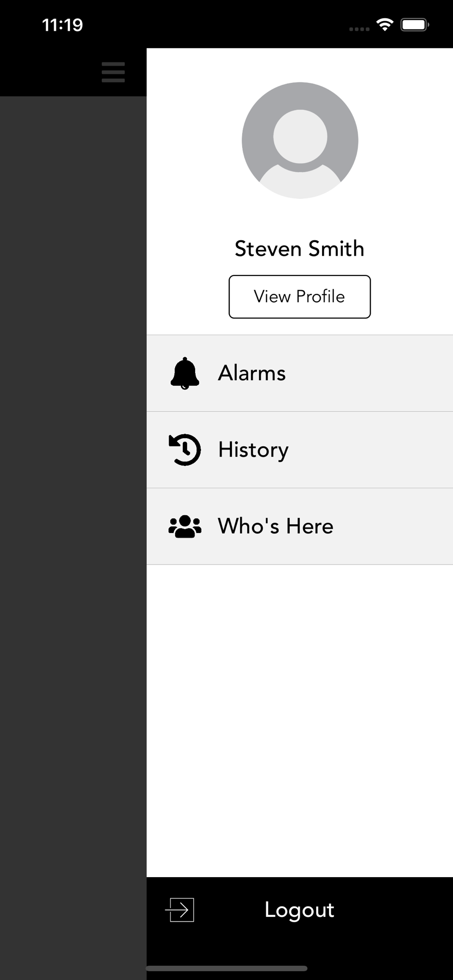Viewport: 453px width, 980px height.
Task: Tap the Wi-Fi status icon
Action: (x=385, y=24)
